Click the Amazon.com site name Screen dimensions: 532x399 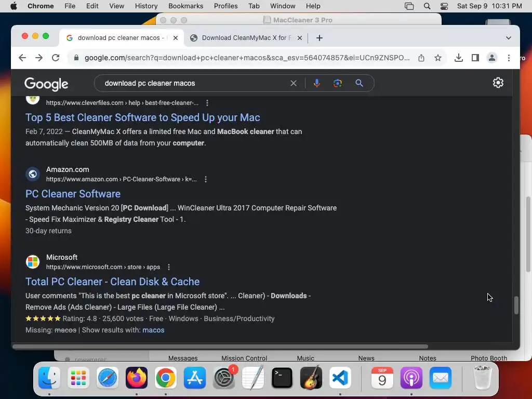[68, 169]
